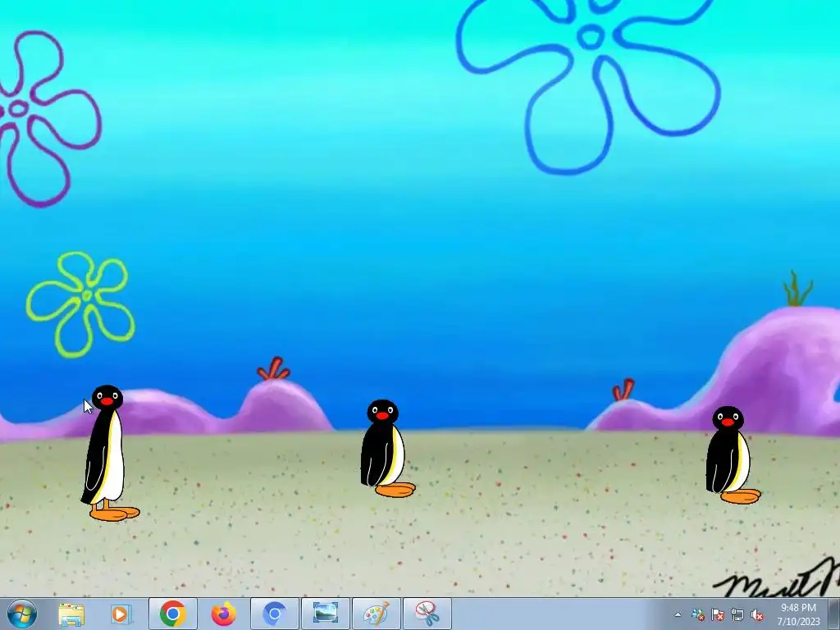
Task: Click the middle penguin on the sand
Action: 387,449
